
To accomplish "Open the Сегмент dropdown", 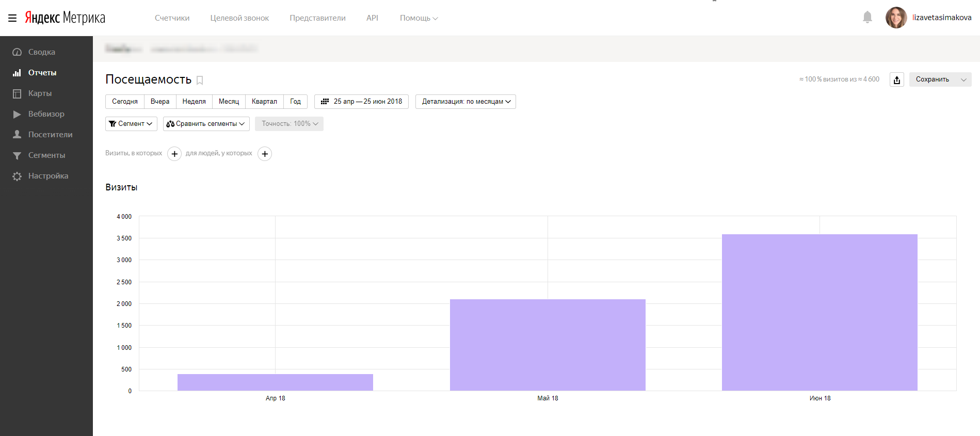I will (131, 124).
